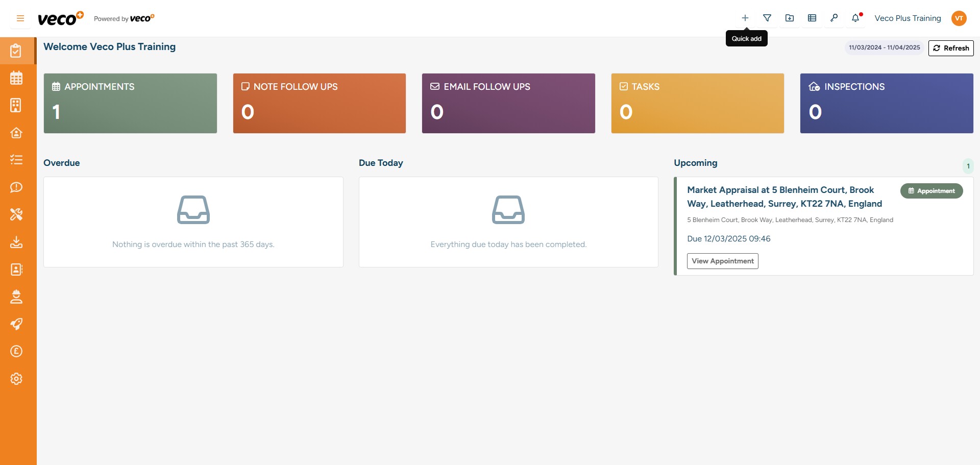Click the Refresh button
This screenshot has height=465, width=980.
[950, 48]
